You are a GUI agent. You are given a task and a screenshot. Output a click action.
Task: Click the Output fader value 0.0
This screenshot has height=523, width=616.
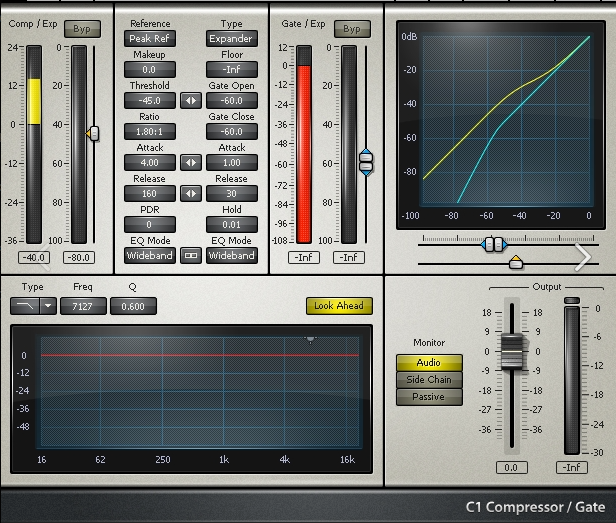pyautogui.click(x=512, y=468)
